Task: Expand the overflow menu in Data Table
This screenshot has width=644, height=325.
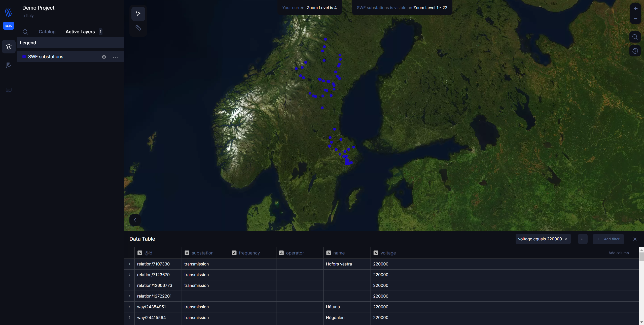Action: point(583,239)
